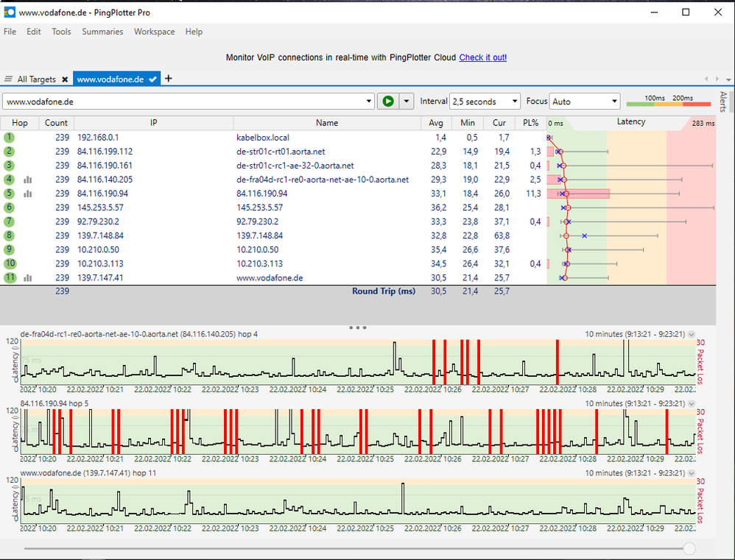Expand target address history dropdown
Viewport: 735px width, 560px height.
(x=369, y=102)
